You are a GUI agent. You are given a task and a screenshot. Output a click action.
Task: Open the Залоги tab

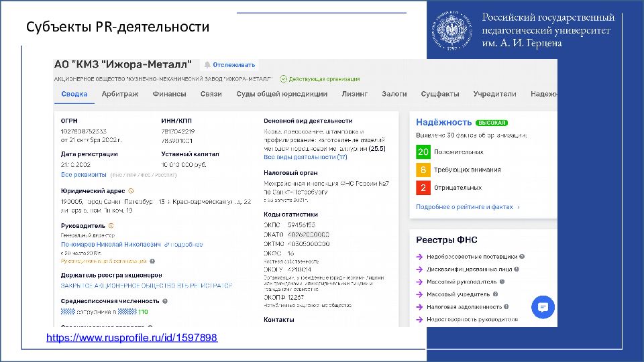(394, 94)
